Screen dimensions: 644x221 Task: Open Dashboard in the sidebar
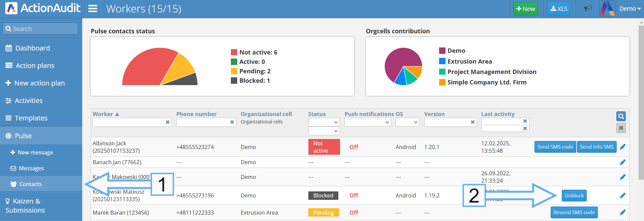(32, 48)
